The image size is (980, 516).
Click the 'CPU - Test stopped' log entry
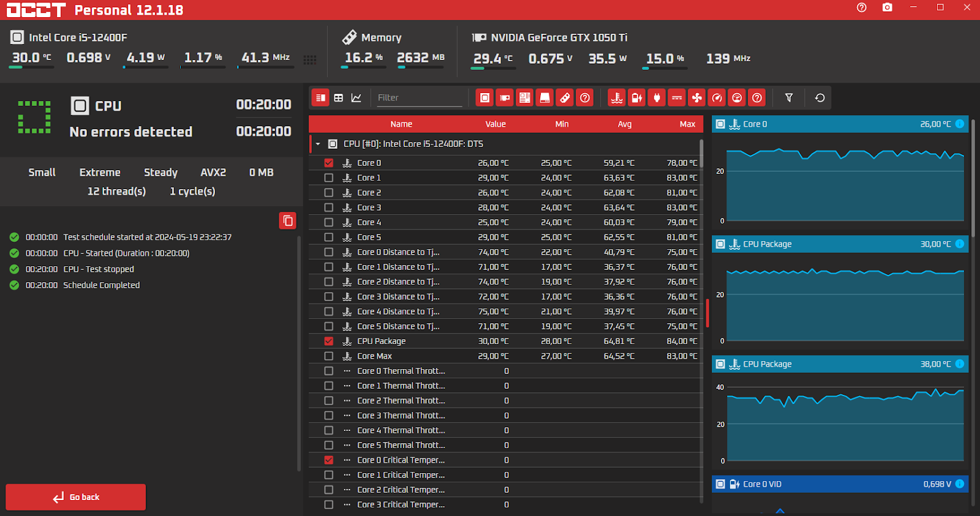[x=99, y=269]
